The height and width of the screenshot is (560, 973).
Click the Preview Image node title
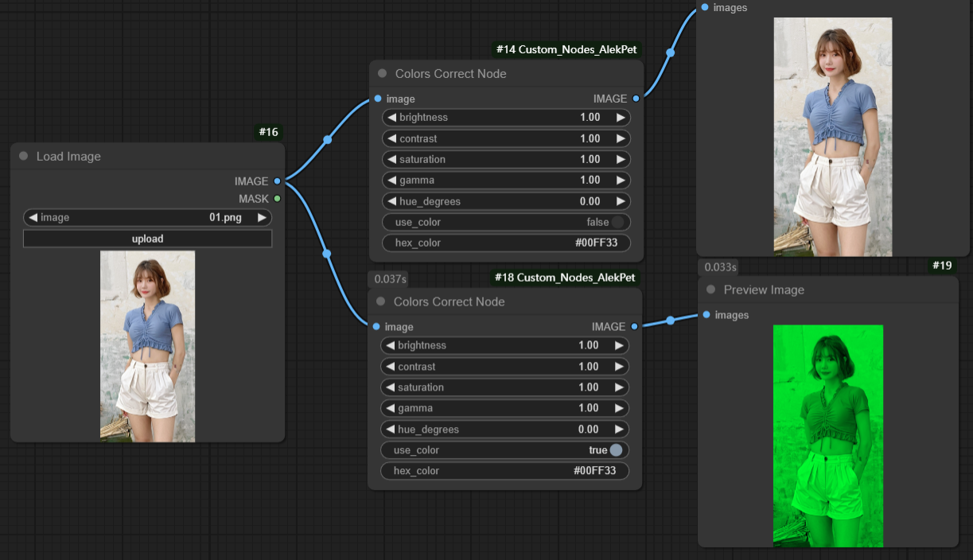(x=764, y=290)
